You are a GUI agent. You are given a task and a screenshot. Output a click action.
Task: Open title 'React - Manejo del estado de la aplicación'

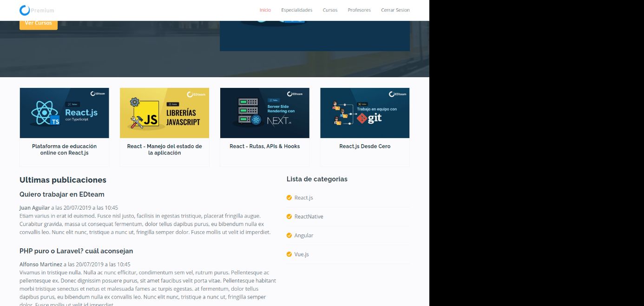tap(164, 149)
